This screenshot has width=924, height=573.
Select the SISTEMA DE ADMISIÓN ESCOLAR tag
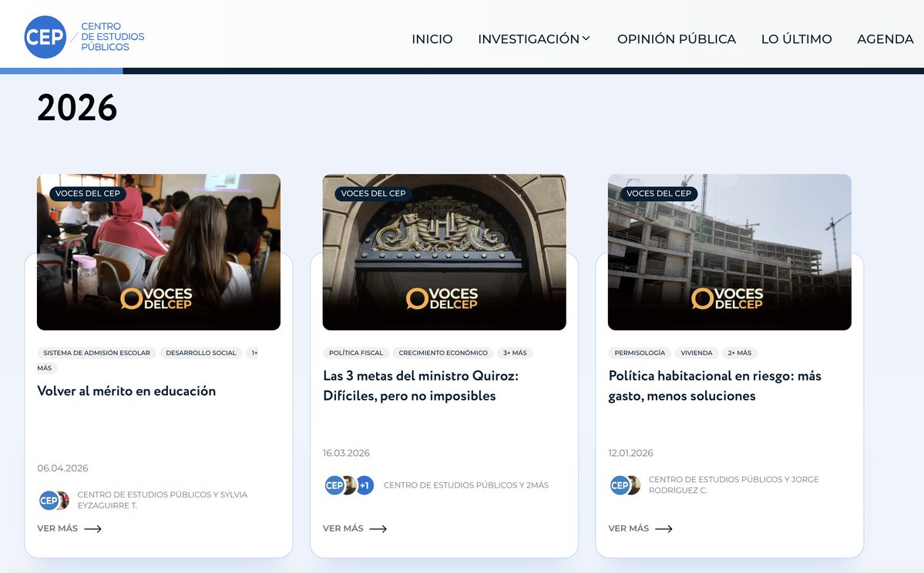coord(96,353)
